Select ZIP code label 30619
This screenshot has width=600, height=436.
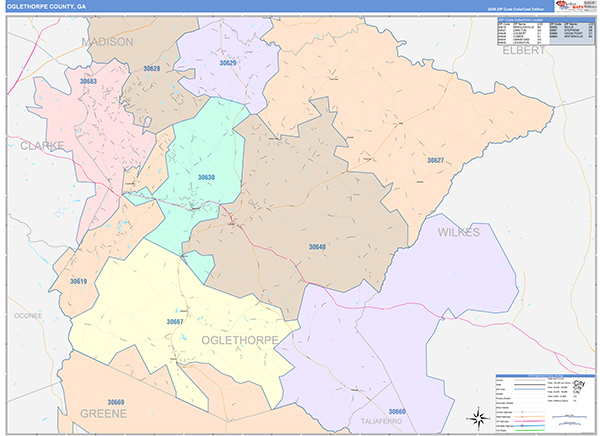coord(78,281)
